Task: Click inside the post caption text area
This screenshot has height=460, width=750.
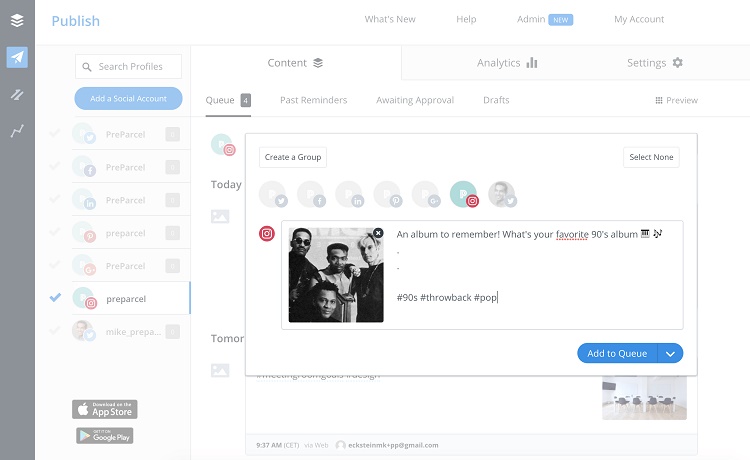Action: click(x=536, y=275)
